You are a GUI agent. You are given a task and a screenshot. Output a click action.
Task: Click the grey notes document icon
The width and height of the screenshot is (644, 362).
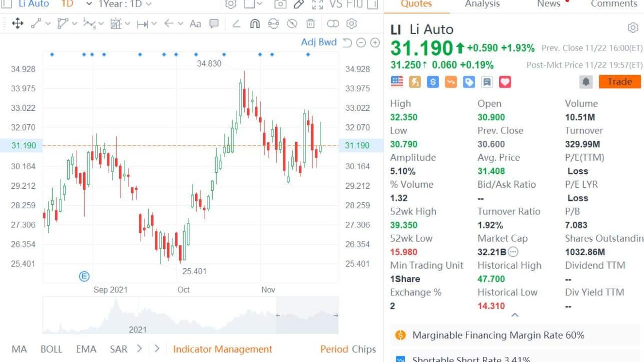[487, 81]
